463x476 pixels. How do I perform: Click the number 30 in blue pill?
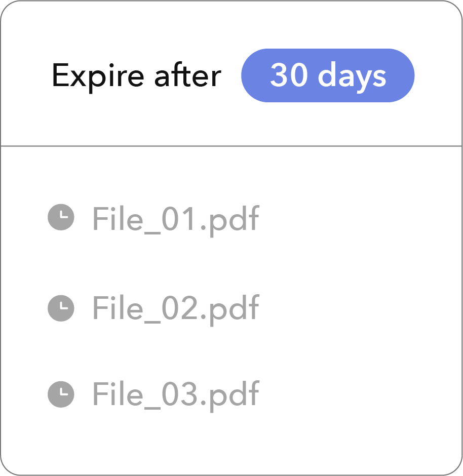click(289, 74)
